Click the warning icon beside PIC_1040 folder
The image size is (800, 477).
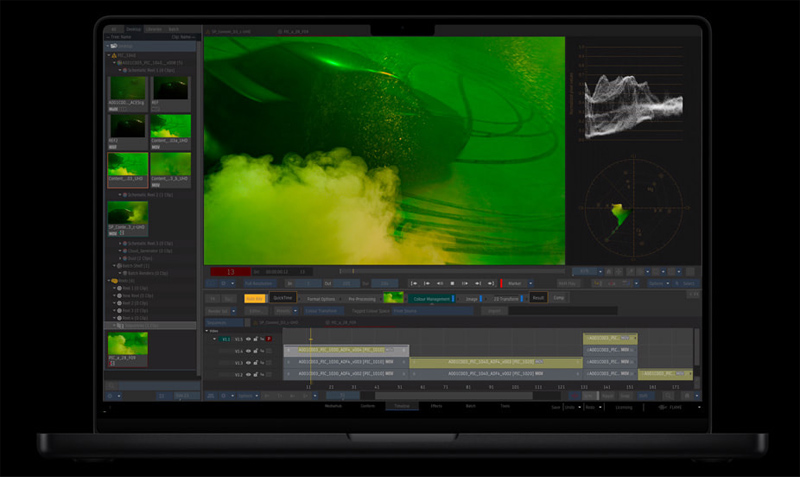coord(116,55)
